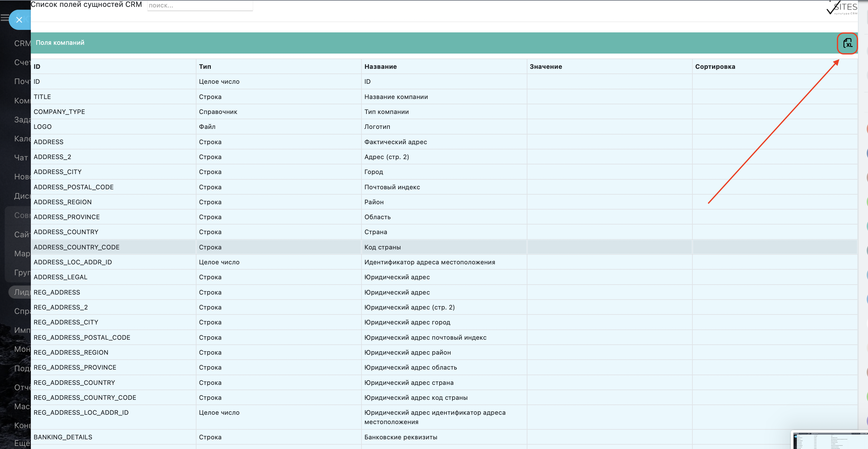Screen dimensions: 868x449
Task: Click the Банковские реквизиты name cell
Action: pyautogui.click(x=401, y=437)
